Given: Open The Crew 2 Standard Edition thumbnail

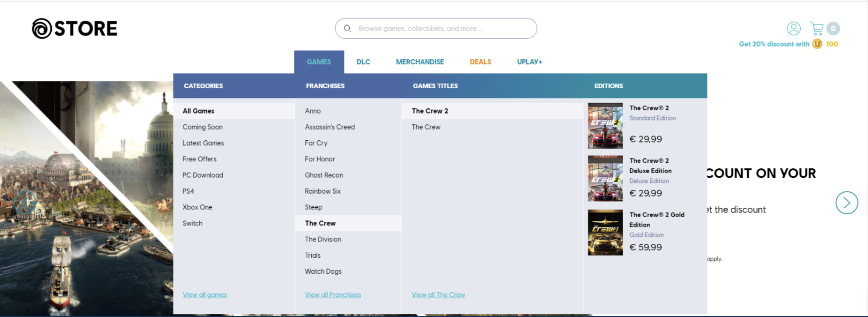Looking at the screenshot, I should [605, 126].
